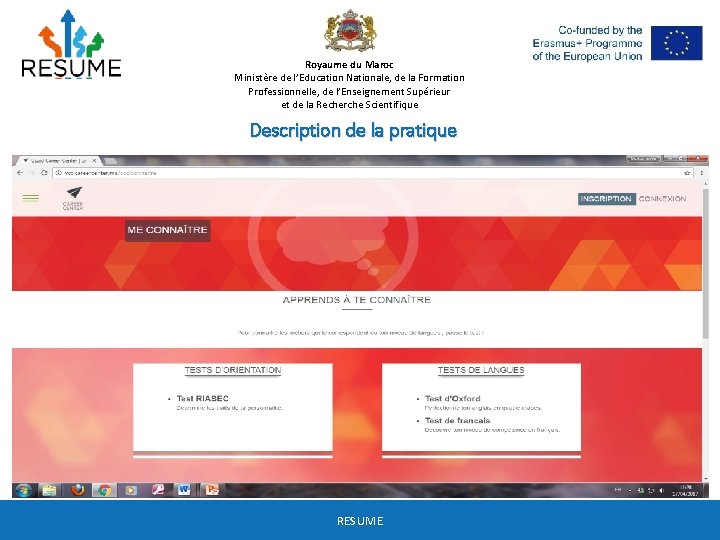Select the Career Center browser tab
The height and width of the screenshot is (540, 720).
point(57,161)
